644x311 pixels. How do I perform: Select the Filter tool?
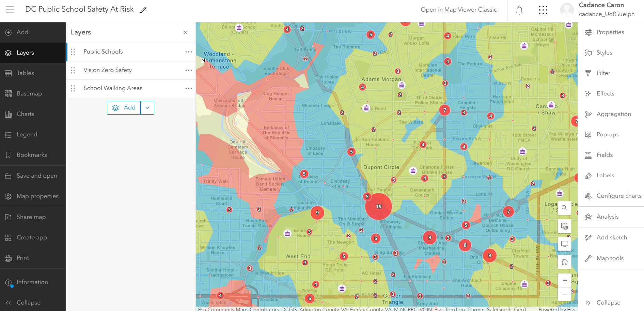603,73
